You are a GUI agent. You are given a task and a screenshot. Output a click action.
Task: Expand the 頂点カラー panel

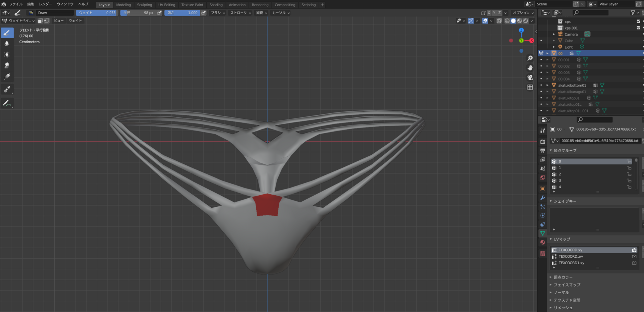pos(563,277)
